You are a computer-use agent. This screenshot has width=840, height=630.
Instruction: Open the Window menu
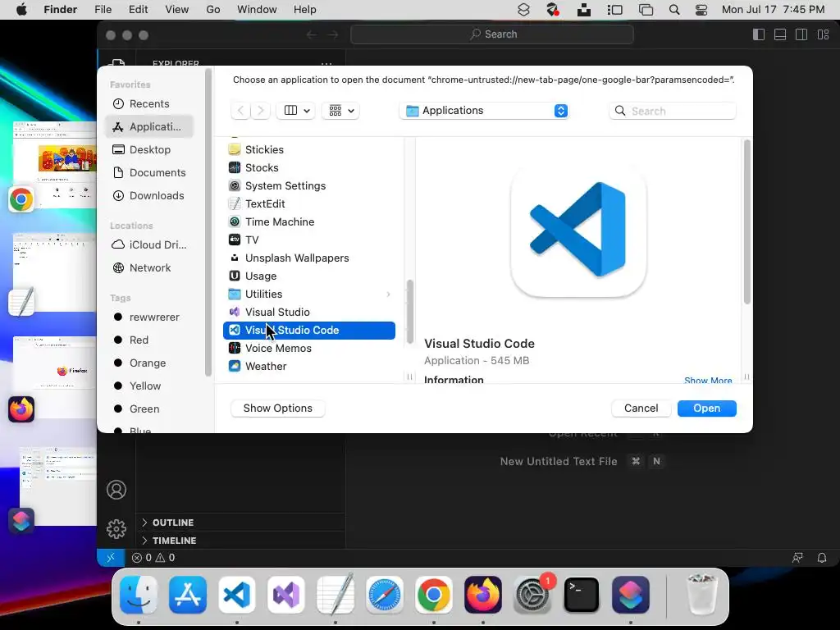coord(257,10)
